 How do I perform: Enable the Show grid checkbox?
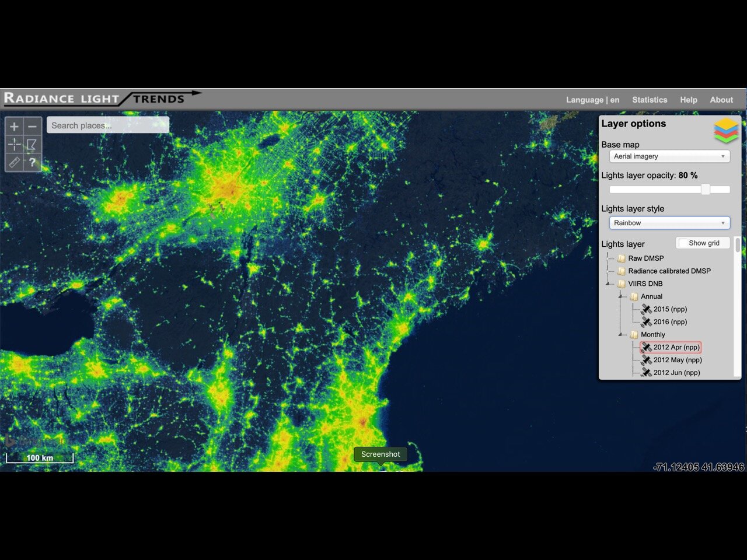coord(683,243)
